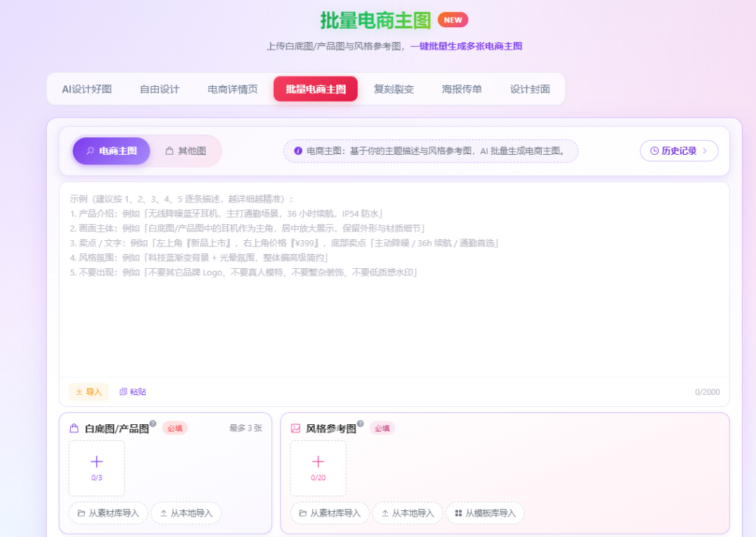Click help icon next to 白底图/产品图
The width and height of the screenshot is (756, 537).
[153, 424]
